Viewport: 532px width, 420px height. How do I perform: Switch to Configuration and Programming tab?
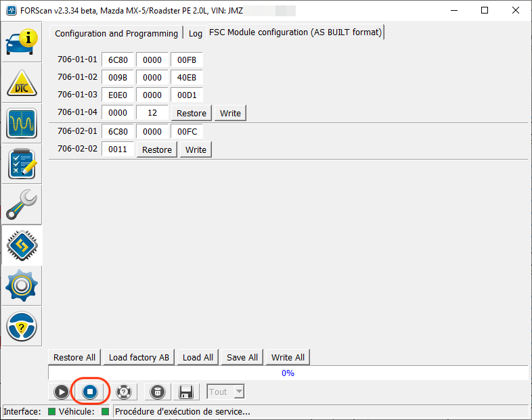(116, 34)
